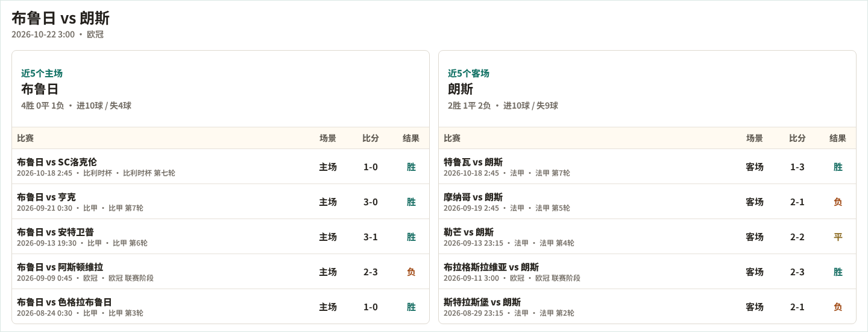
Task: Click the 胜 result for 布鲁日 vs SC洛克伦
Action: 411,167
